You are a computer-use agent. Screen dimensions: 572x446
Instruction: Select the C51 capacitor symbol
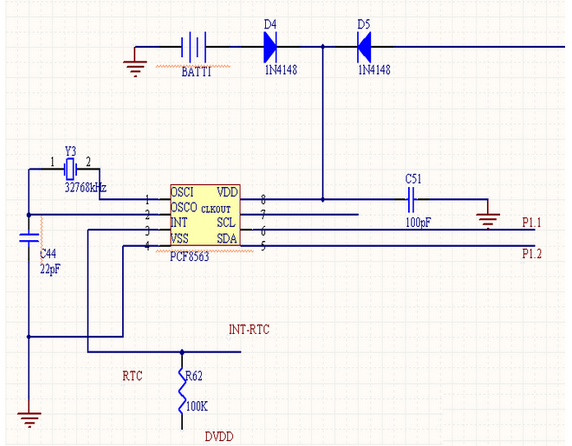(411, 199)
